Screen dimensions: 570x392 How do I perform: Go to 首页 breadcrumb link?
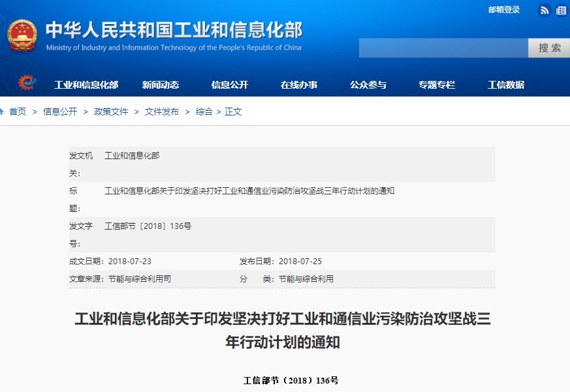click(x=18, y=112)
